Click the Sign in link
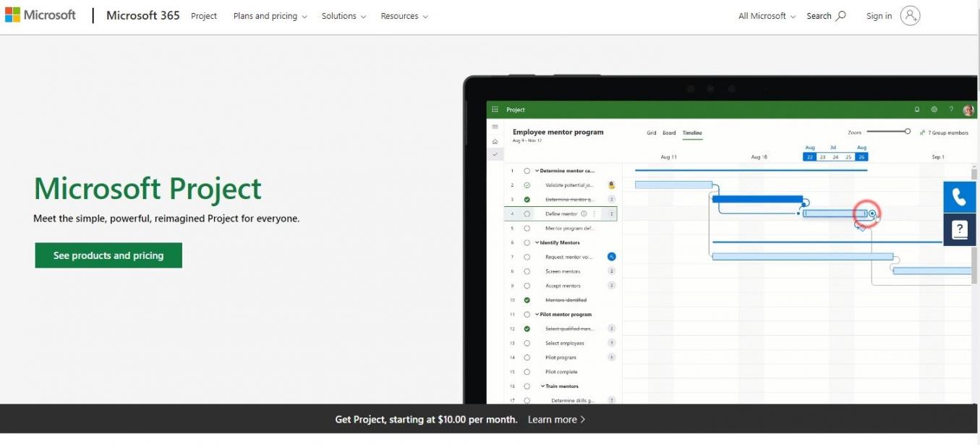Viewport: 980px width, 445px height. [x=879, y=16]
